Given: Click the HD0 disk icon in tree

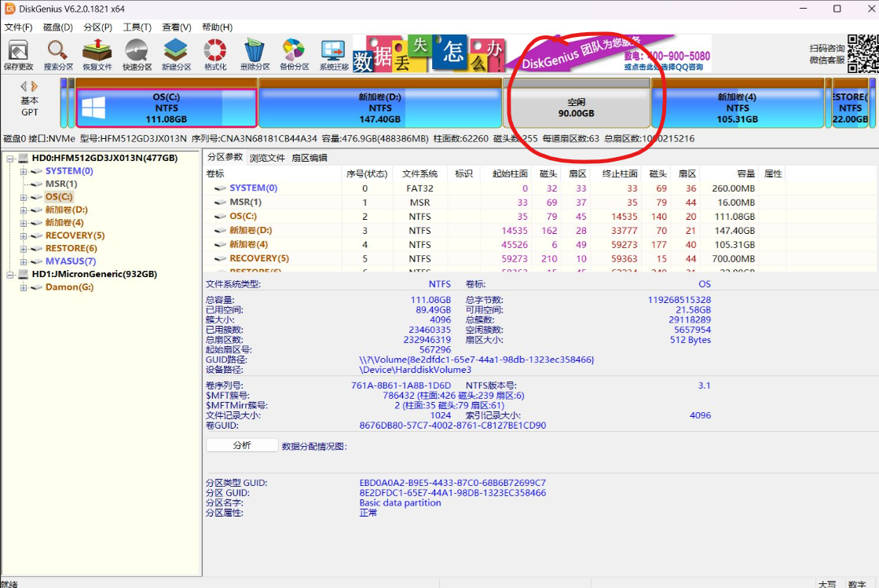Looking at the screenshot, I should (x=24, y=159).
